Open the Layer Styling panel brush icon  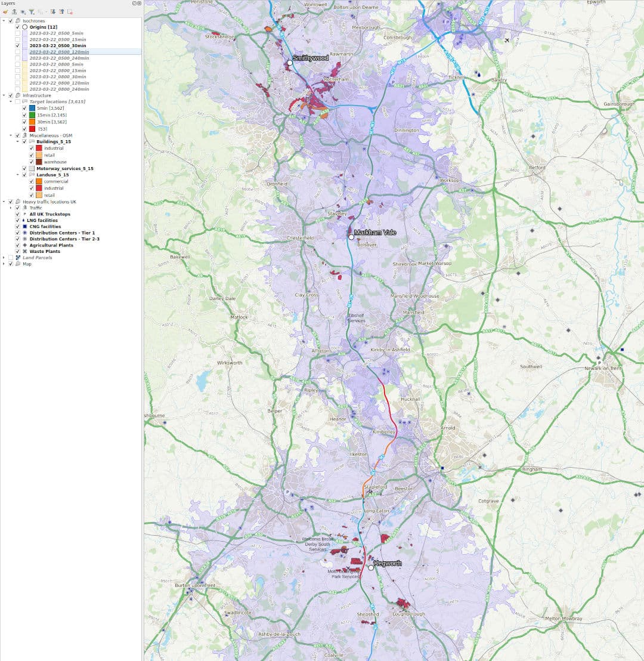[x=5, y=12]
